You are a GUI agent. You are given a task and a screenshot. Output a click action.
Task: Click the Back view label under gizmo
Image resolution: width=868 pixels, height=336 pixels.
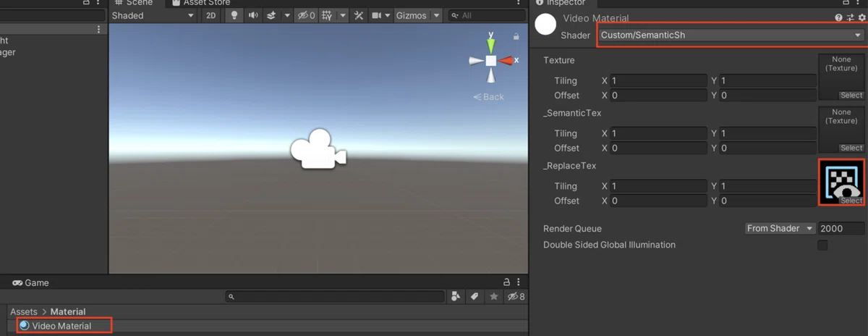489,96
